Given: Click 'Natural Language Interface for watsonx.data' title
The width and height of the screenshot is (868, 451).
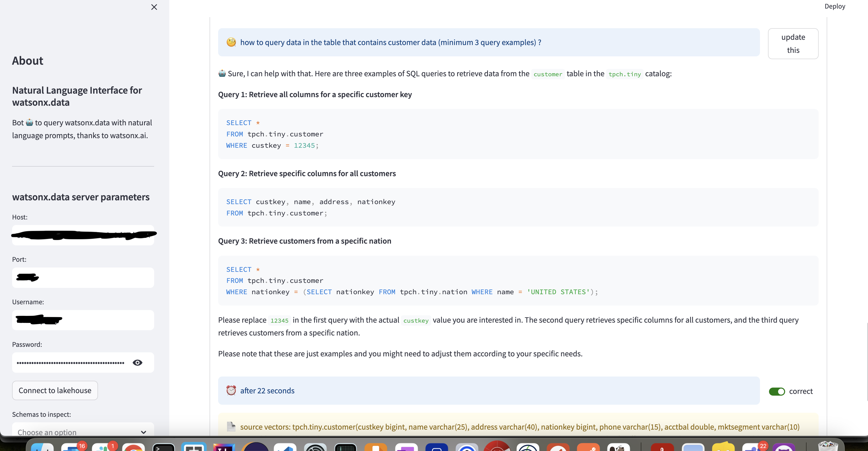Looking at the screenshot, I should pos(77,96).
